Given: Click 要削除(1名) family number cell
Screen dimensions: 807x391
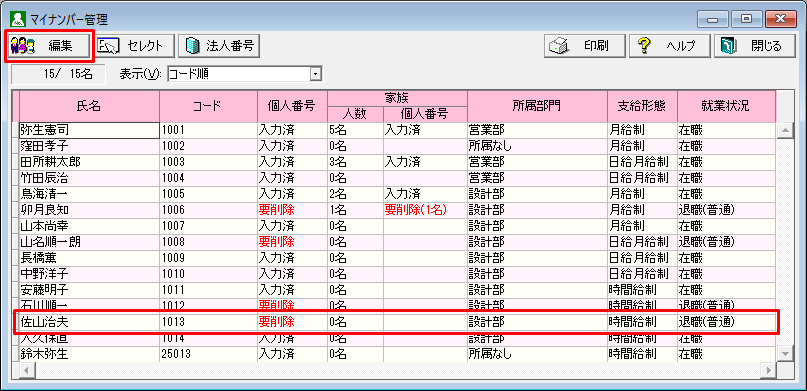Looking at the screenshot, I should (425, 210).
